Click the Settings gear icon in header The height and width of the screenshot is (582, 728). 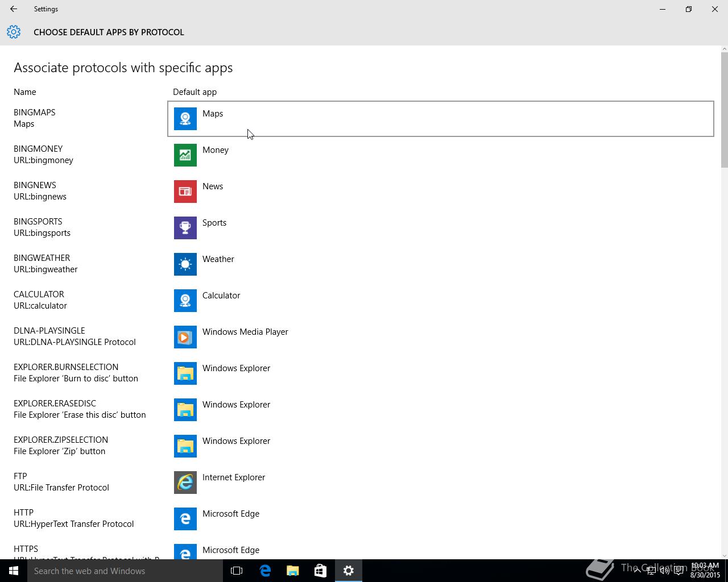click(x=14, y=32)
